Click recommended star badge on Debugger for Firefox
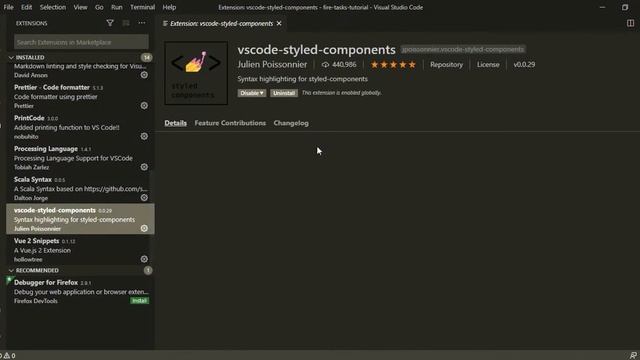640x360 pixels. (x=9, y=280)
